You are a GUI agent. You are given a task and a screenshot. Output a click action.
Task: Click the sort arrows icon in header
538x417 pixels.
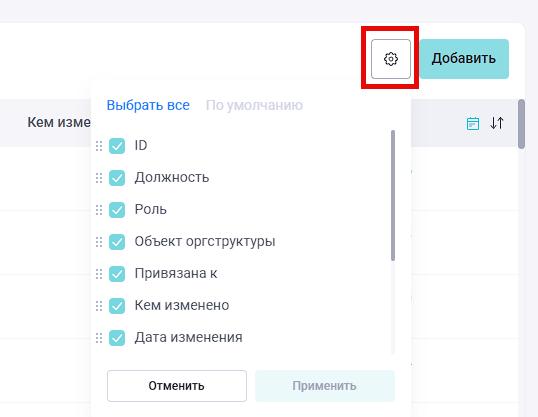pos(497,123)
